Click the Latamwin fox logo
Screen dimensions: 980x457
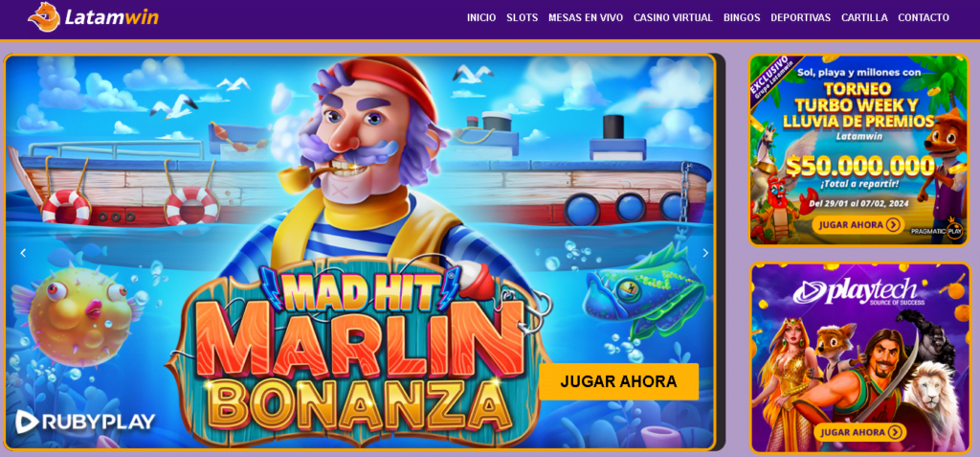(94, 17)
